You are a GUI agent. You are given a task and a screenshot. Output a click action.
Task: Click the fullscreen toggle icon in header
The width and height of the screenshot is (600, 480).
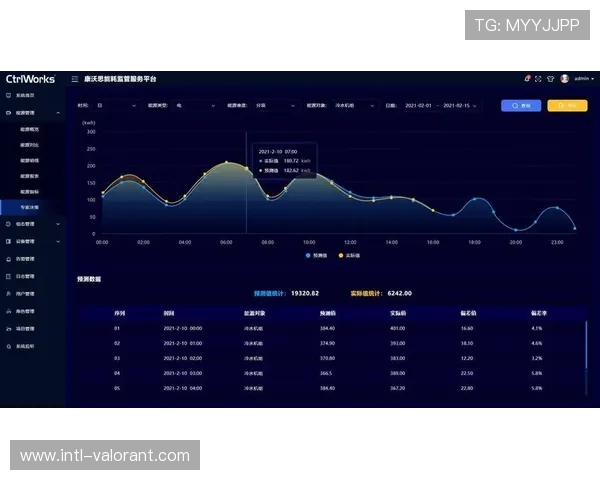[x=538, y=79]
